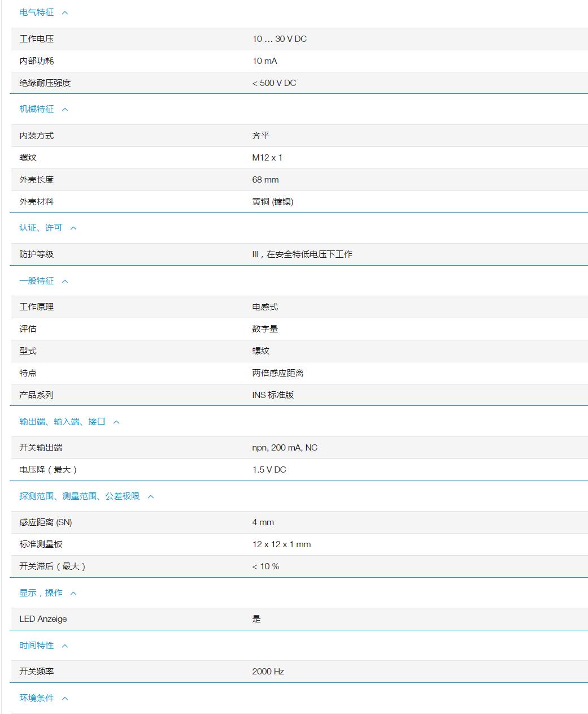This screenshot has width=588, height=714.
Task: Collapse the 一般特征 section chevron
Action: (66, 280)
